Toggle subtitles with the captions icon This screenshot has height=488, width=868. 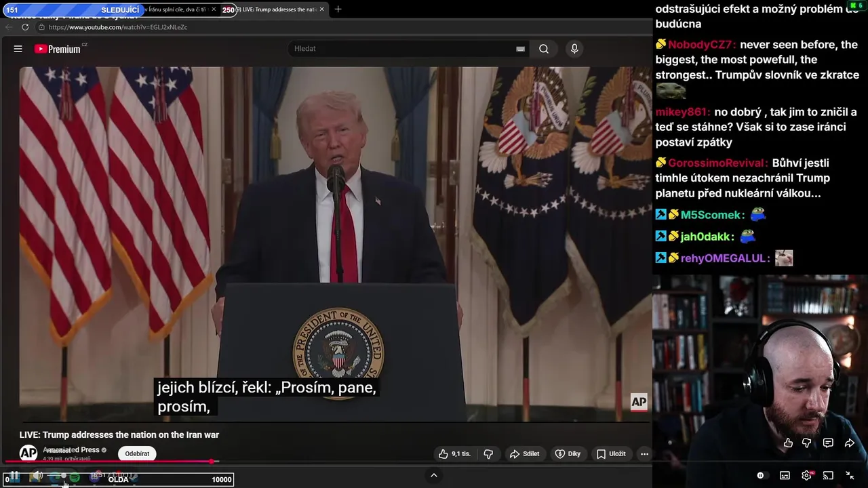785,476
